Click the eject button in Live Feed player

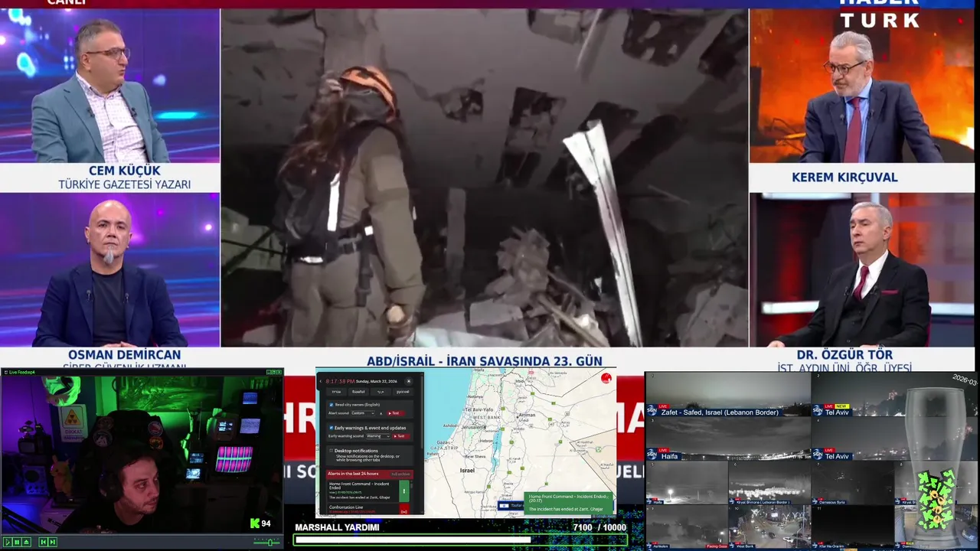(x=27, y=542)
